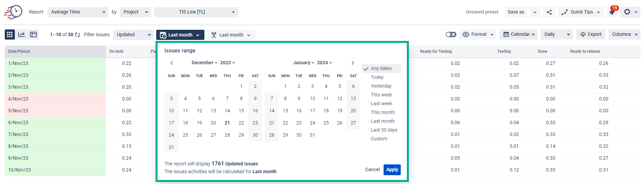The image size is (644, 184).
Task: Choose This week preset
Action: click(381, 95)
